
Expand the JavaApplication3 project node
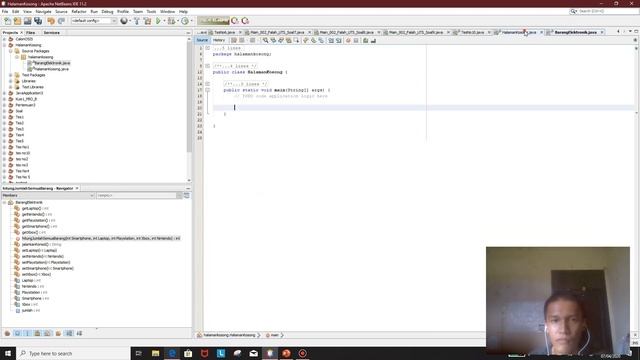tap(4, 93)
